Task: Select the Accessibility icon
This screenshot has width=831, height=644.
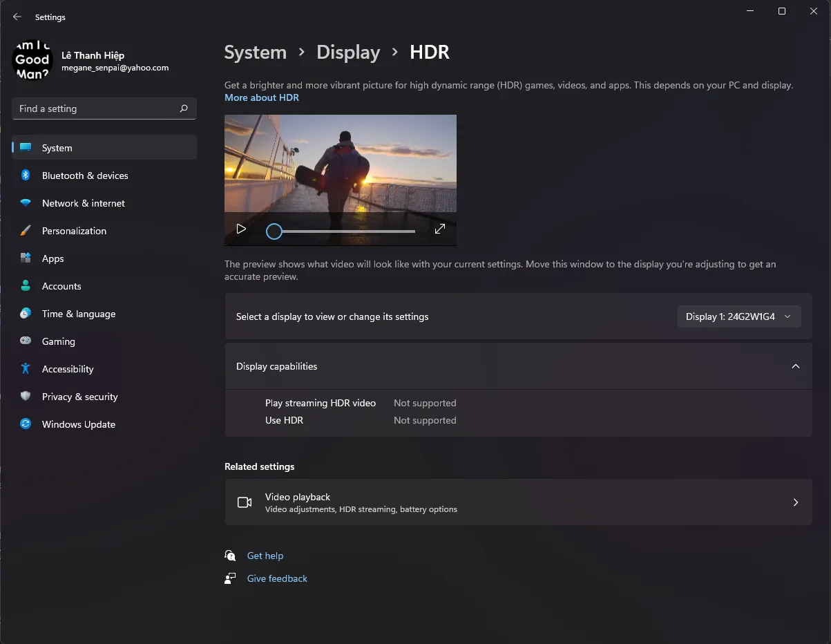Action: tap(26, 369)
